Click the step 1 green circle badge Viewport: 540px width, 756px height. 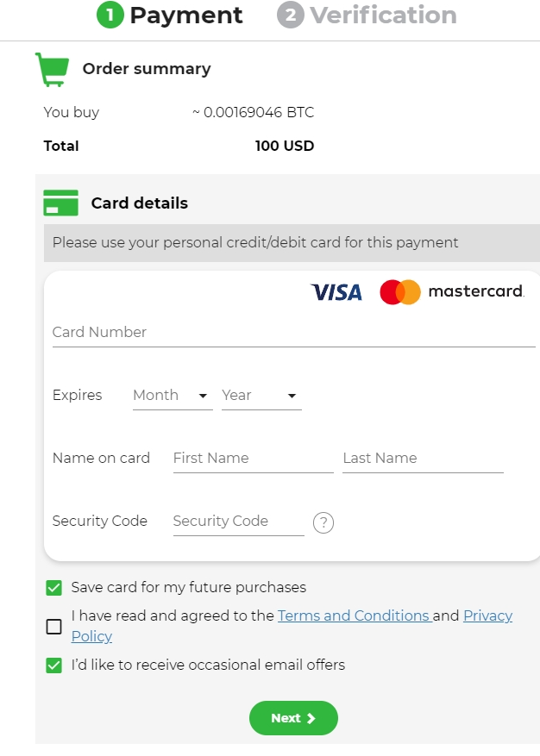110,15
